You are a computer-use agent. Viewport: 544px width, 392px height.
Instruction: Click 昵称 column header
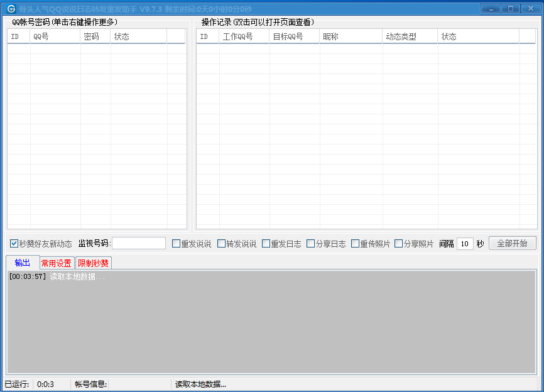pos(351,36)
